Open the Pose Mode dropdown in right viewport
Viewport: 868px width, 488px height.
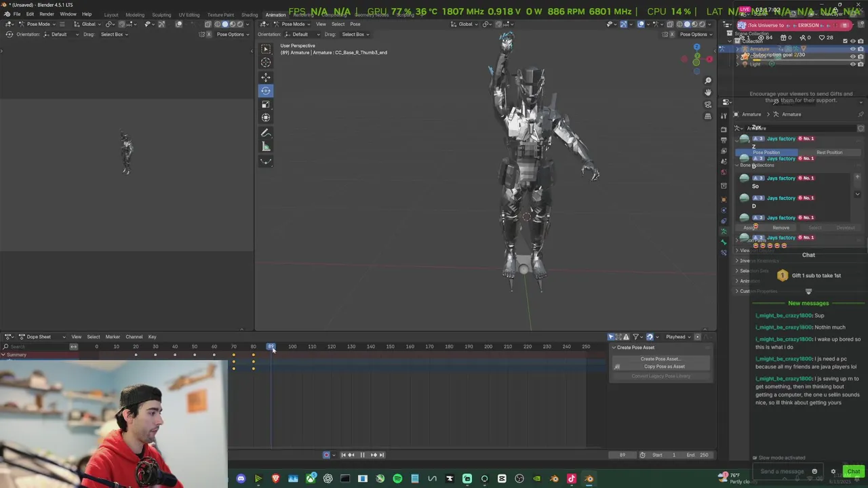click(x=292, y=24)
